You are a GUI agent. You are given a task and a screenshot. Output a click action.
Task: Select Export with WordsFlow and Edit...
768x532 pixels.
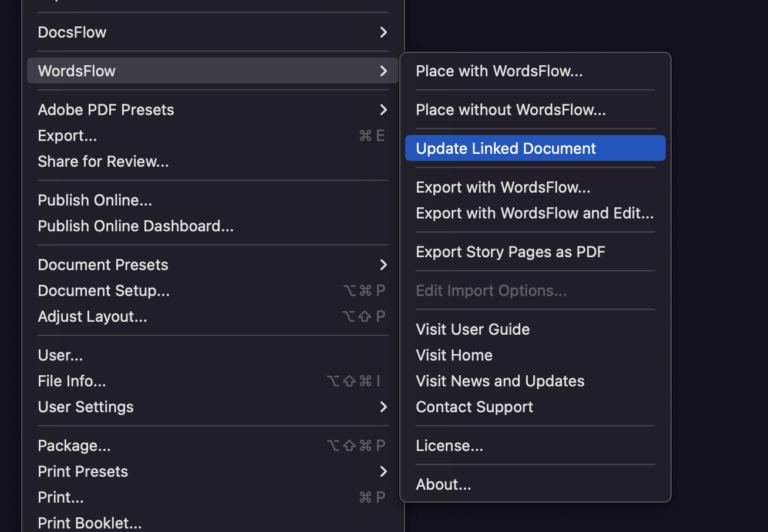[535, 213]
